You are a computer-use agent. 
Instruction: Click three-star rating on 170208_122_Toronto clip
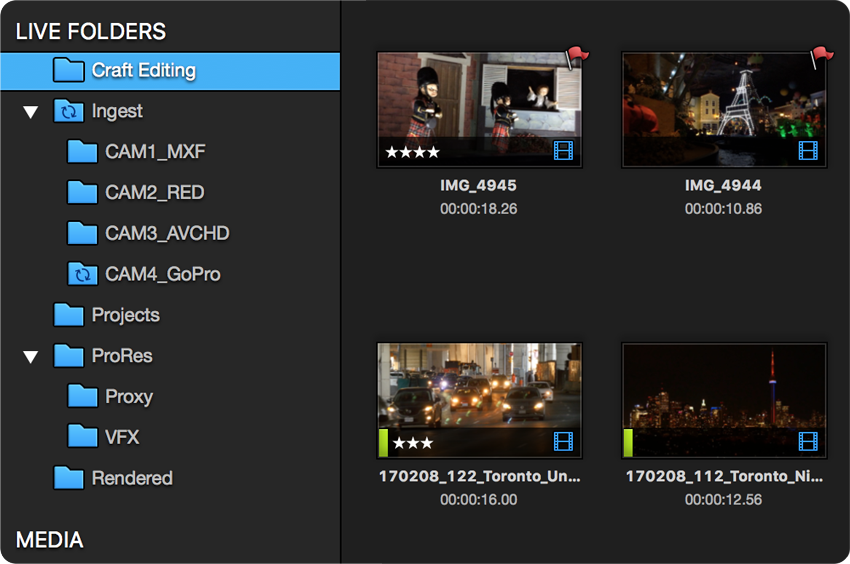pos(413,443)
